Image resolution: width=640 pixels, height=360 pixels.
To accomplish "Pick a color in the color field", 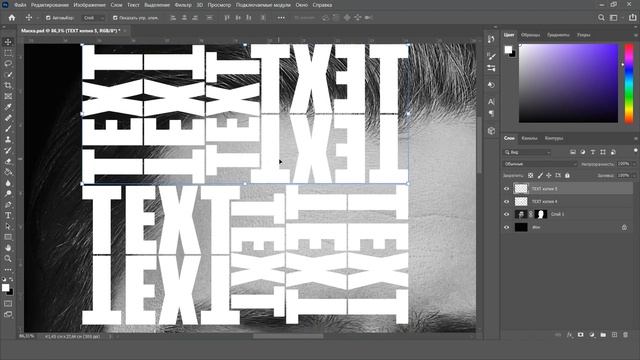I will [x=568, y=83].
